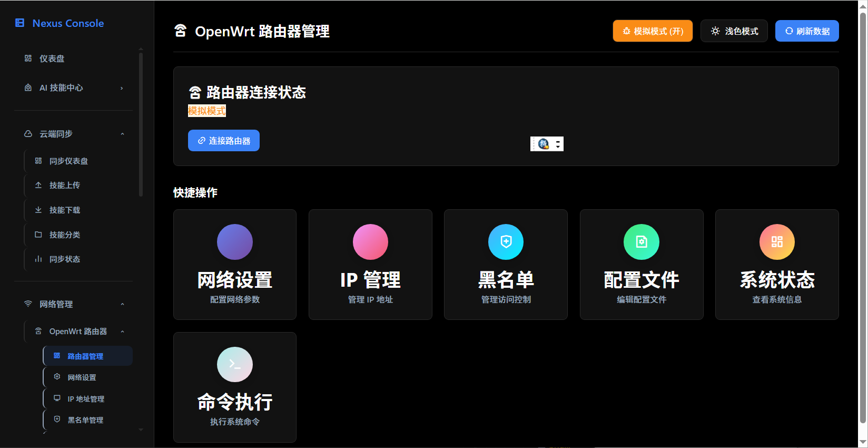Click the link icon in 连接路由器

pyautogui.click(x=202, y=141)
